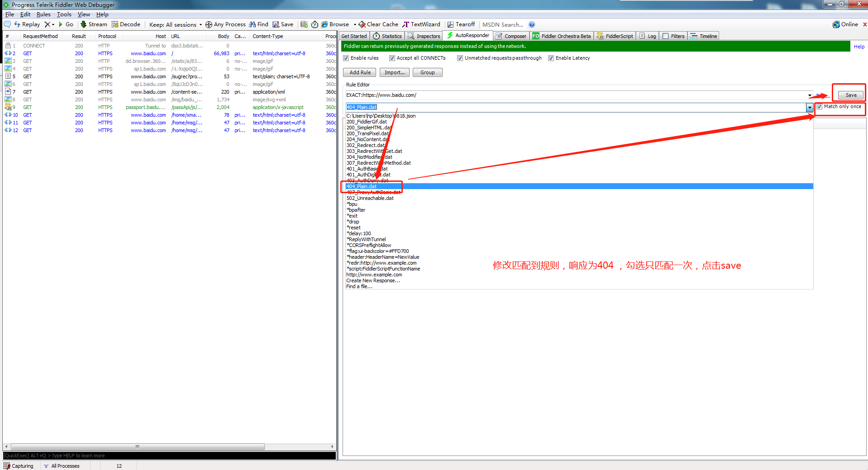
Task: Switch to the Inspectors tab
Action: [424, 36]
